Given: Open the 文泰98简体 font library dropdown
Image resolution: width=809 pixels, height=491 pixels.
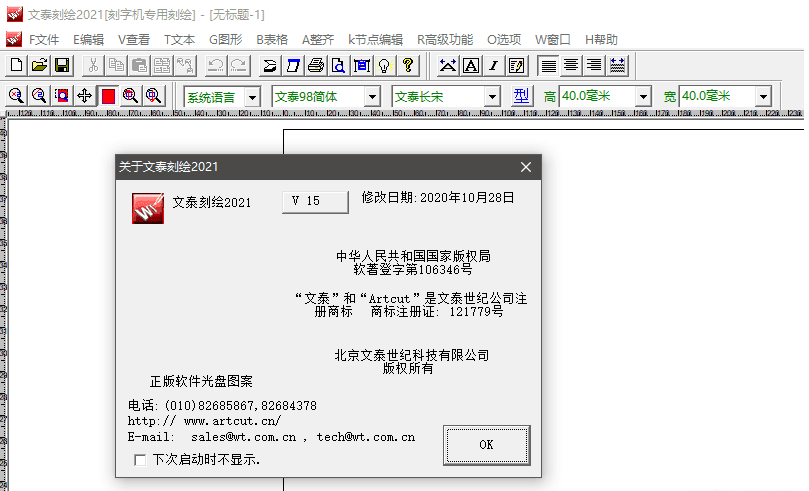Looking at the screenshot, I should tap(372, 96).
